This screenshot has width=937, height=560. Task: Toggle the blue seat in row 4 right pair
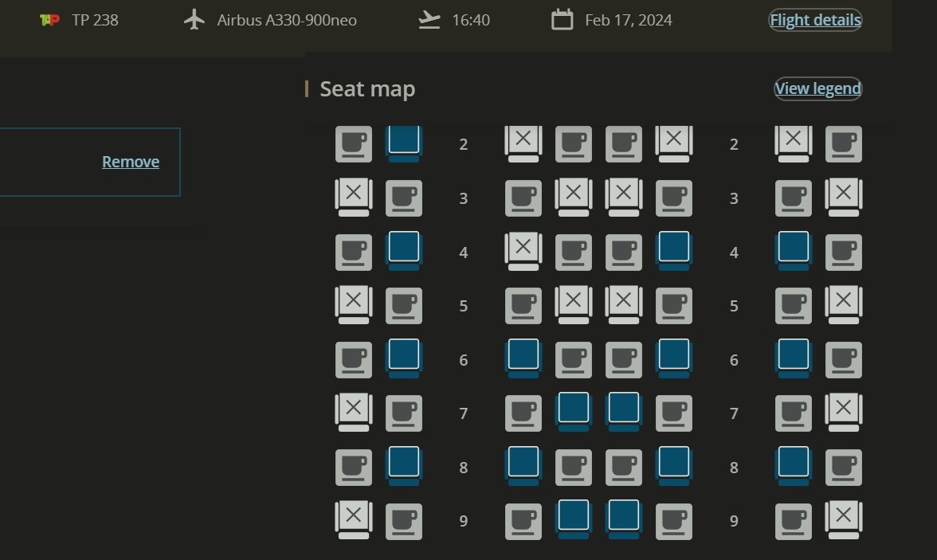click(793, 250)
